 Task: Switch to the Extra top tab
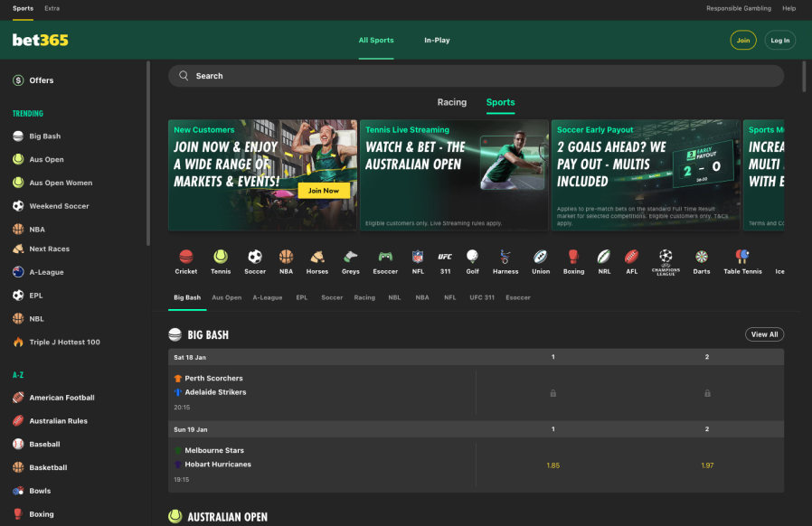(x=52, y=8)
